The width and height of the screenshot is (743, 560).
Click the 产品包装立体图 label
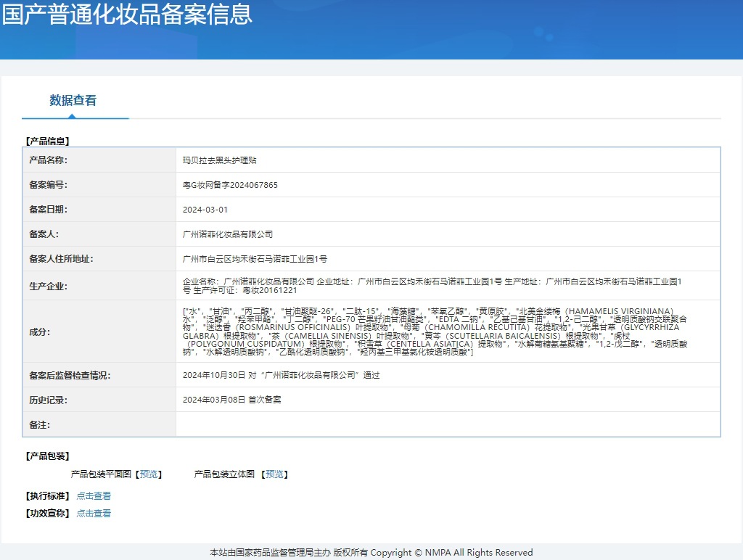224,474
